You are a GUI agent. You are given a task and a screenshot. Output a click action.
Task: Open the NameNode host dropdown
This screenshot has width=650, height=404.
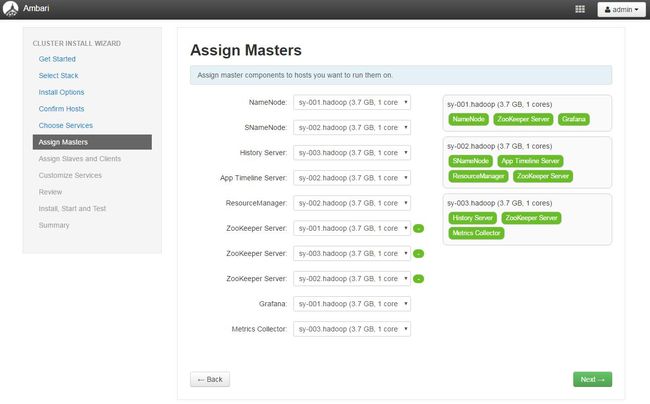pos(352,102)
